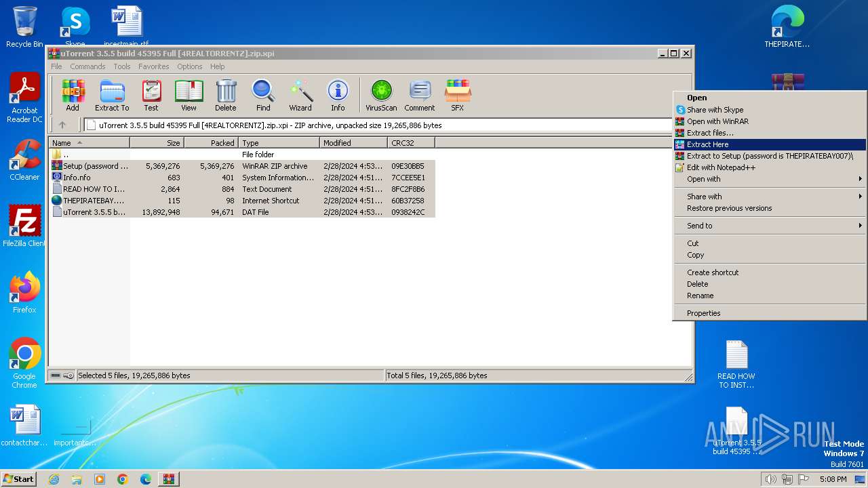Select the parent folder '..' row
Screen dimensions: 868x488
point(242,155)
